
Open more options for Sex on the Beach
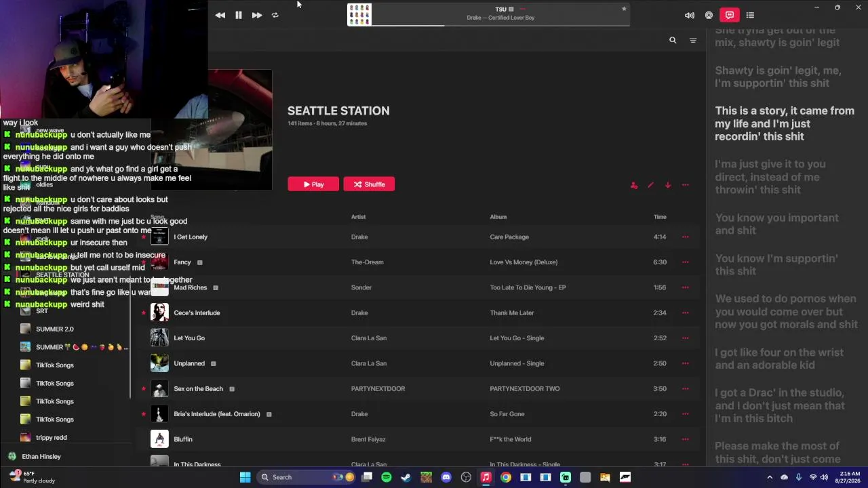pos(686,389)
